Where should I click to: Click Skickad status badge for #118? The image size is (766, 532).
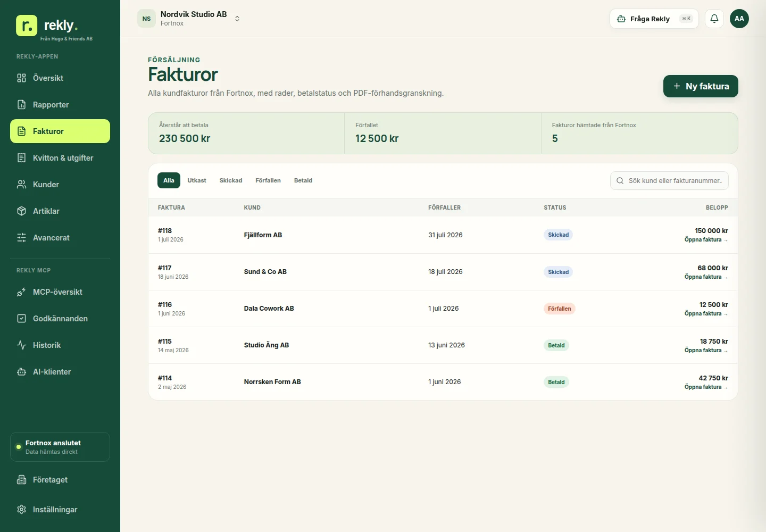pos(558,235)
